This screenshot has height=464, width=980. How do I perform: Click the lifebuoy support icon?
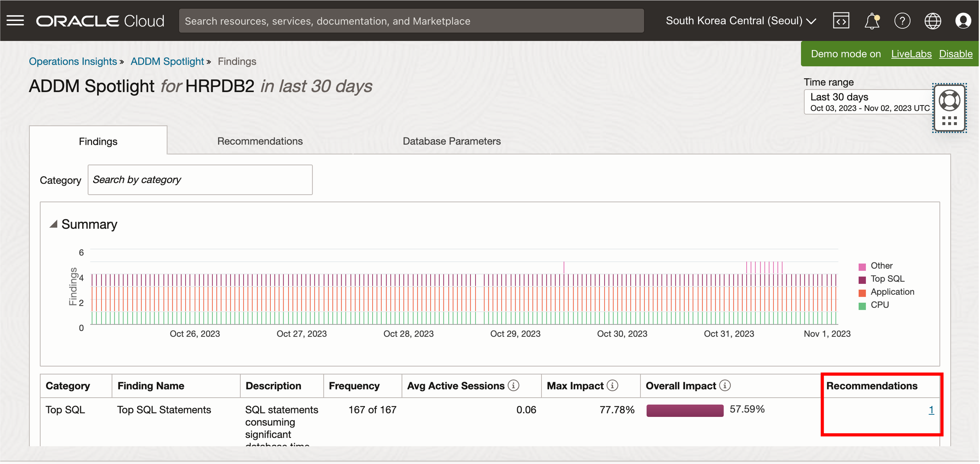pyautogui.click(x=949, y=101)
